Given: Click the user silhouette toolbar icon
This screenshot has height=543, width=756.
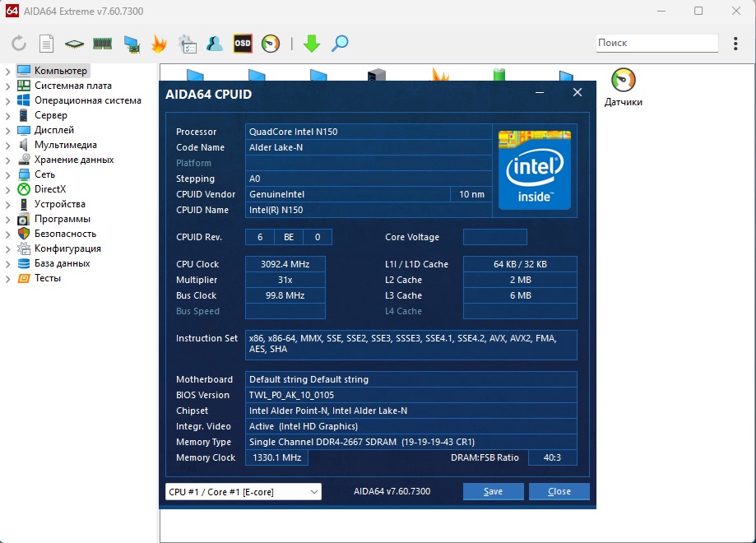Looking at the screenshot, I should coord(215,44).
